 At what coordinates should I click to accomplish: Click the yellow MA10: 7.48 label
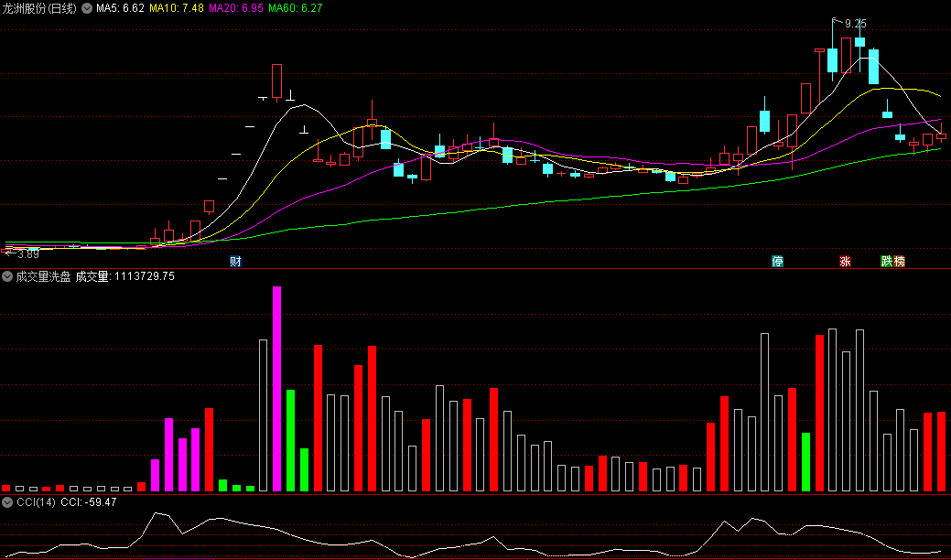point(177,8)
